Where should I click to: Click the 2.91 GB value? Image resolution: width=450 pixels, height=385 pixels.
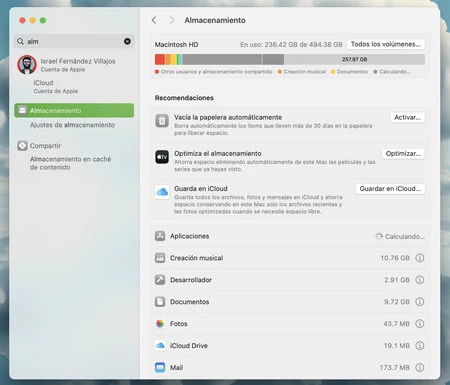[397, 280]
